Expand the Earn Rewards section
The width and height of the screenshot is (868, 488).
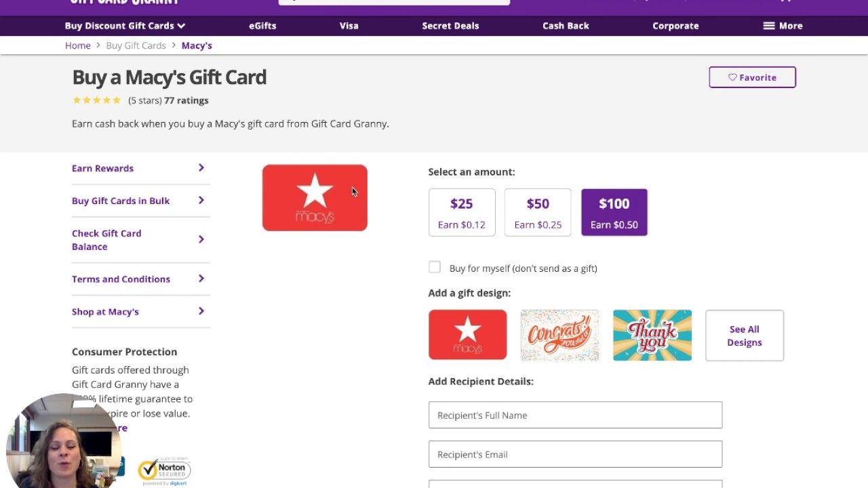pyautogui.click(x=138, y=168)
